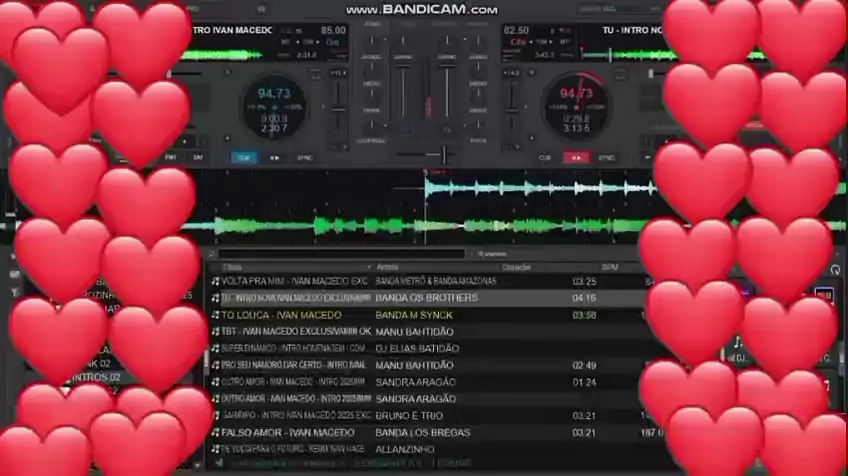This screenshot has height=476, width=848.
Task: Click the right deck SYNC button
Action: click(x=606, y=157)
